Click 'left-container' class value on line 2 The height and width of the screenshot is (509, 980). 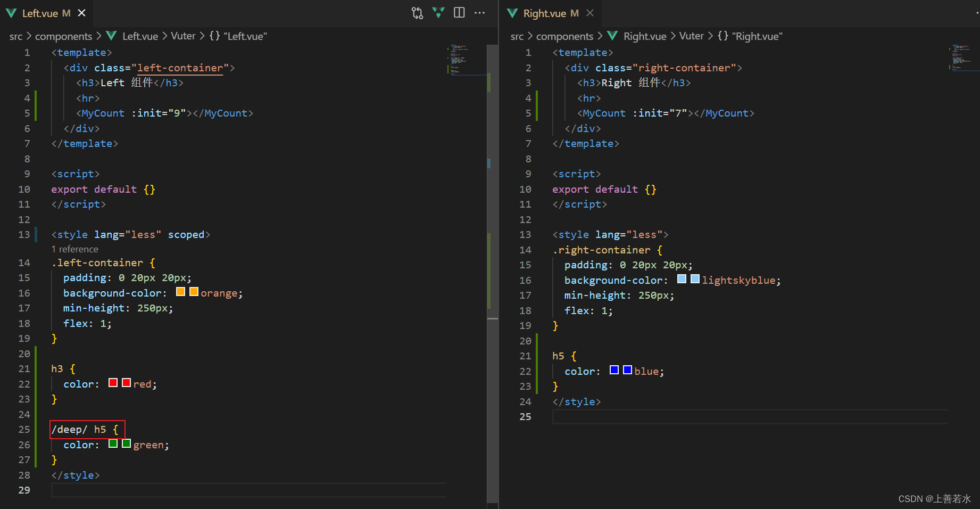(x=180, y=68)
